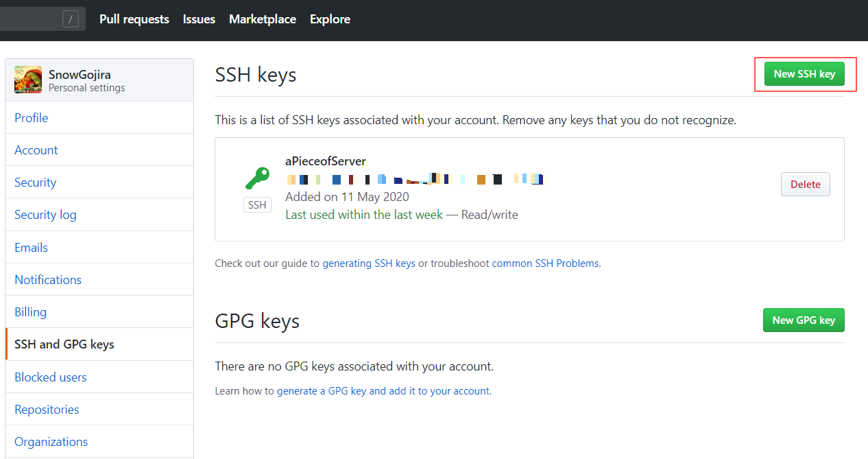
Task: Open Explore in the header
Action: coord(330,19)
